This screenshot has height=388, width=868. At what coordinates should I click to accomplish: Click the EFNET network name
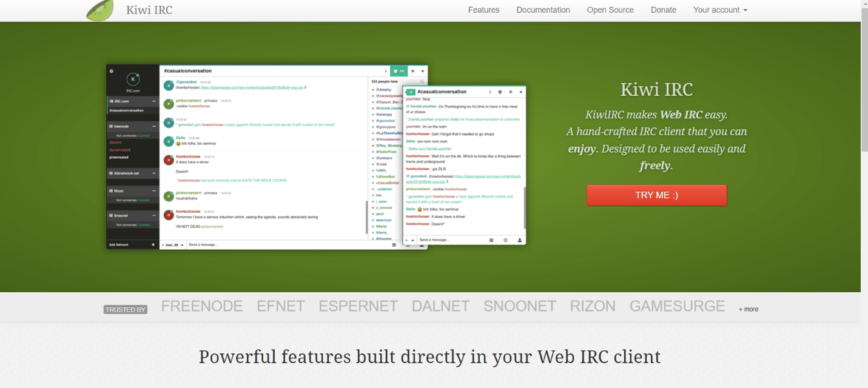tap(281, 306)
